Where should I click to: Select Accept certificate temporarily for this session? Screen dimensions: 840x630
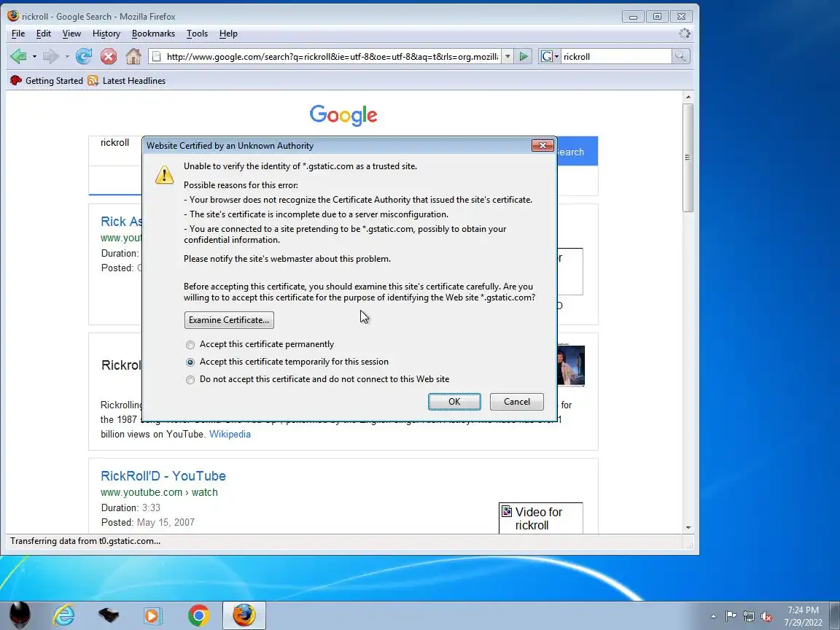(x=190, y=362)
